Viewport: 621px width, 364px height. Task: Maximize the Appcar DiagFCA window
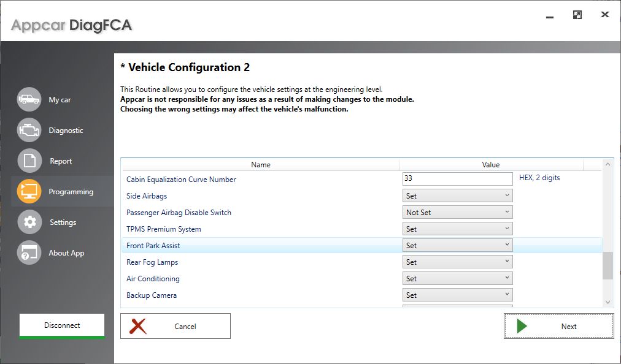click(577, 15)
